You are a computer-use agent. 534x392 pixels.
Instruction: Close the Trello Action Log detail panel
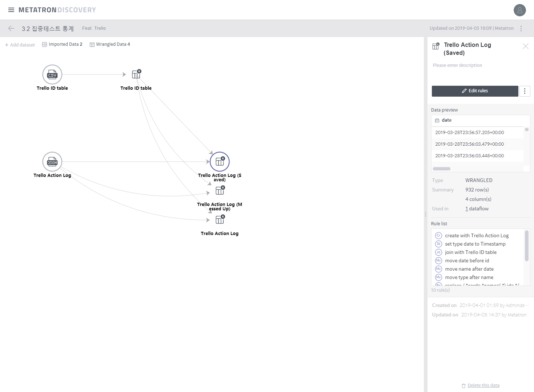click(526, 46)
